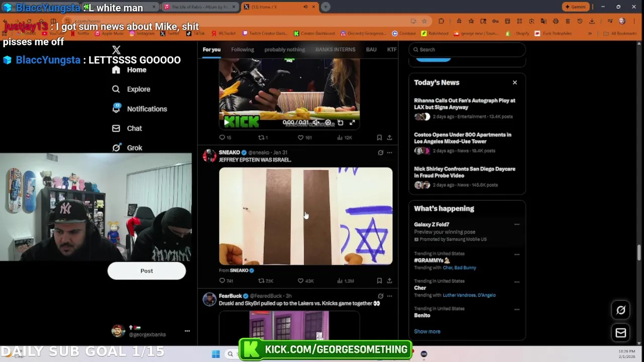Switch to the BANKS INTERN$ tab
Image resolution: width=644 pixels, height=362 pixels.
[335, 50]
